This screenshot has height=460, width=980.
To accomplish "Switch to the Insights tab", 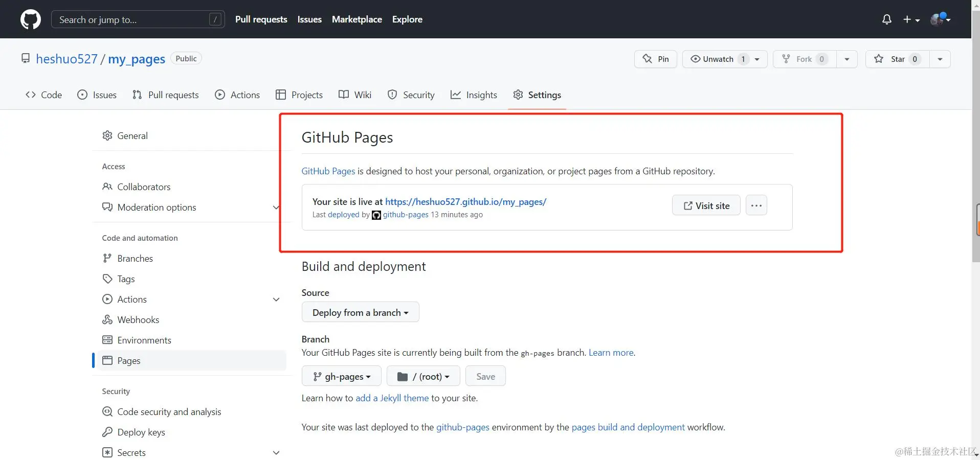I will point(474,95).
